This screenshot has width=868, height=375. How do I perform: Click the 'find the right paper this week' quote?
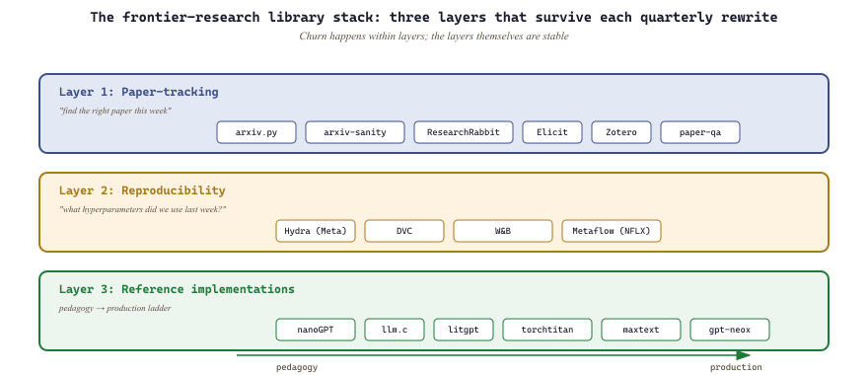coord(115,111)
